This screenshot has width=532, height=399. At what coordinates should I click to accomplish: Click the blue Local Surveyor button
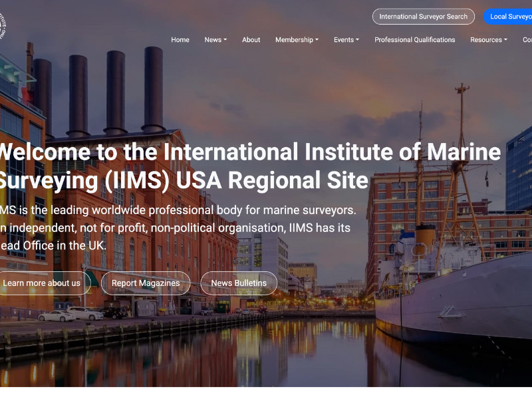pos(508,17)
